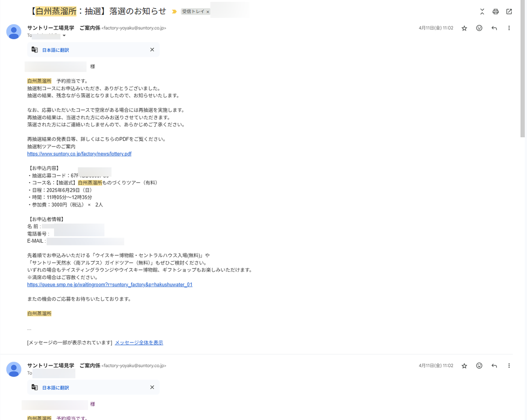Image resolution: width=527 pixels, height=420 pixels.
Task: Click the sender avatar of the first message
Action: point(14,32)
